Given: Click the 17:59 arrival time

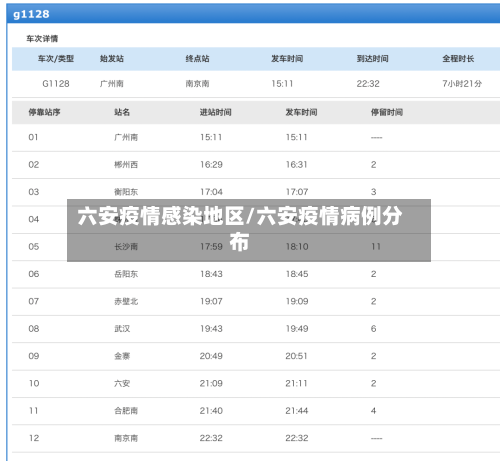Looking at the screenshot, I should (x=211, y=247).
